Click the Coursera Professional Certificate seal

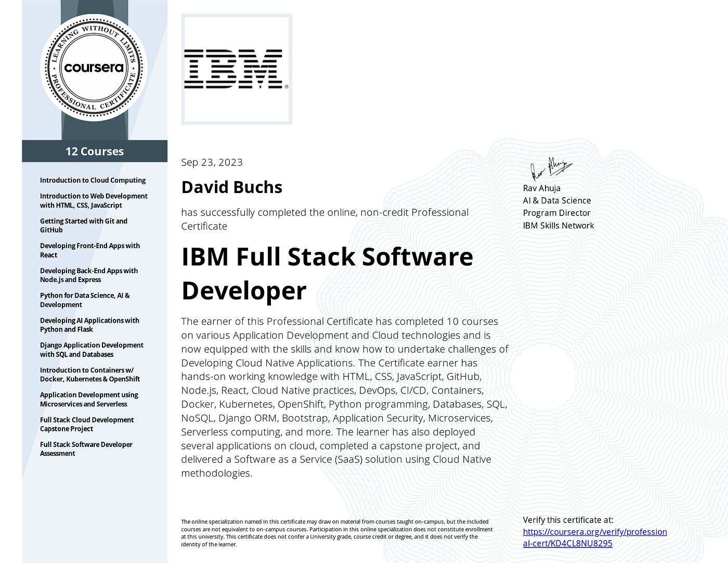(94, 68)
